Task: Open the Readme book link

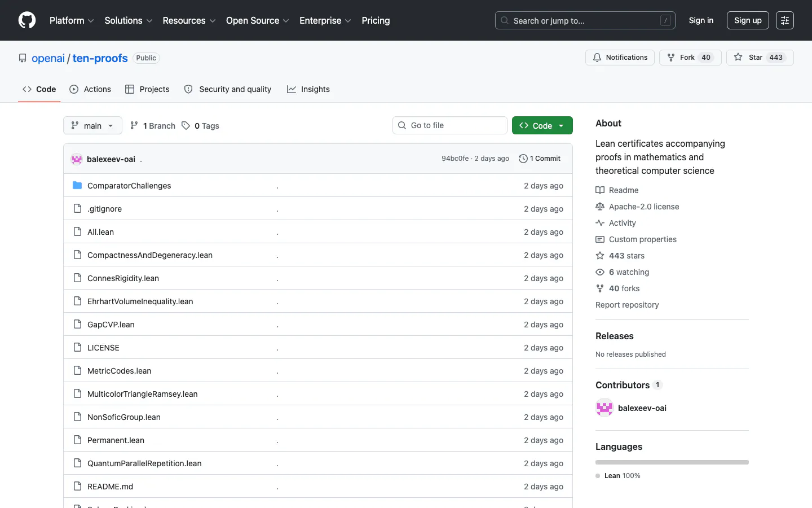Action: coord(617,190)
